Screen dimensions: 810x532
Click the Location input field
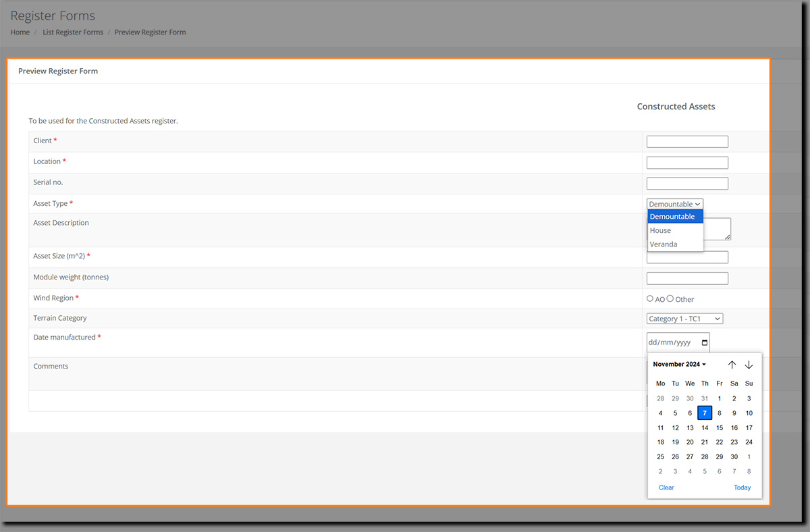click(x=687, y=163)
